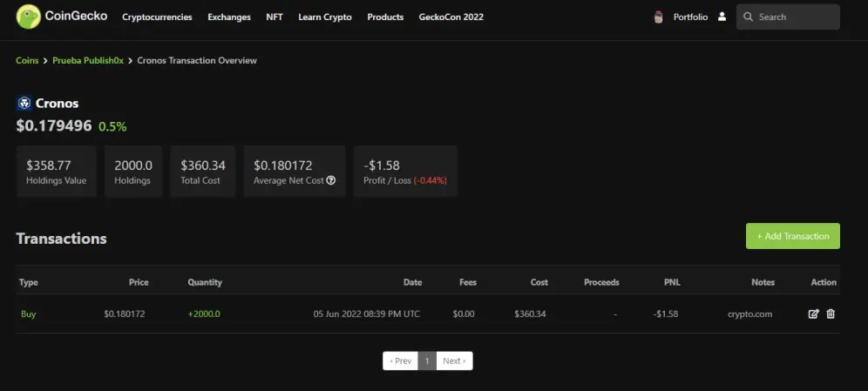Image resolution: width=868 pixels, height=391 pixels.
Task: Click the CoinGecko gecko logo icon
Action: click(x=28, y=17)
